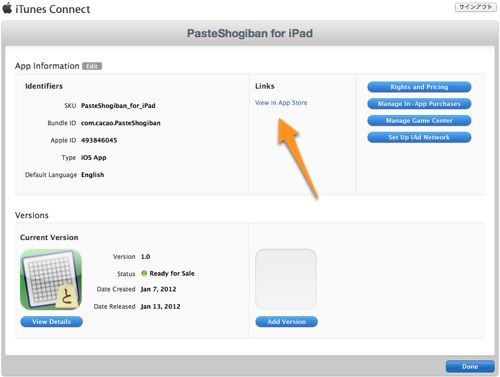Click Date Released Jan 13, 2012
This screenshot has height=377, width=500.
coord(160,306)
